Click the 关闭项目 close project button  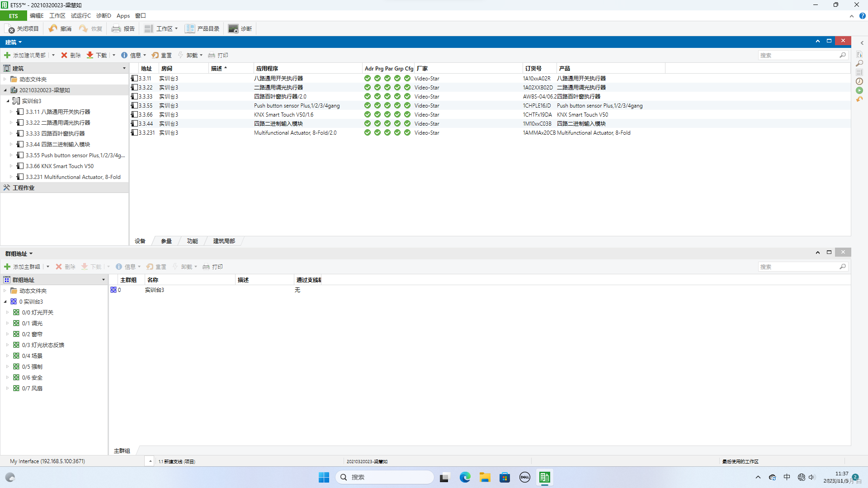click(23, 29)
